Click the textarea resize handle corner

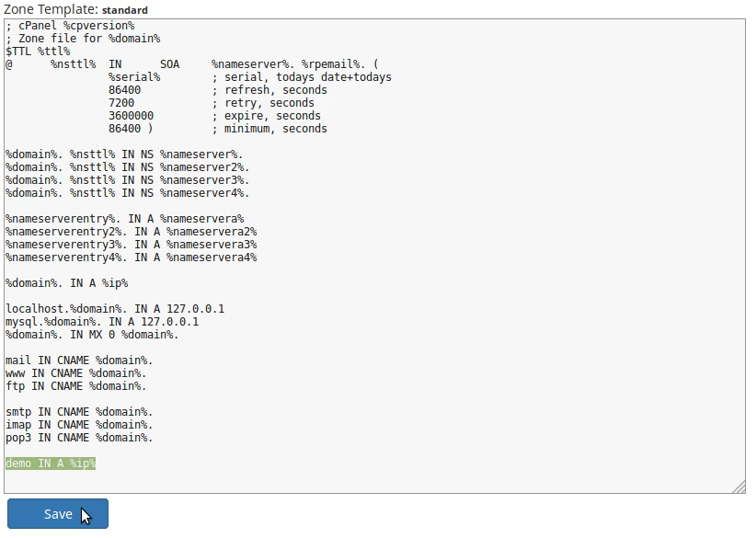click(739, 486)
